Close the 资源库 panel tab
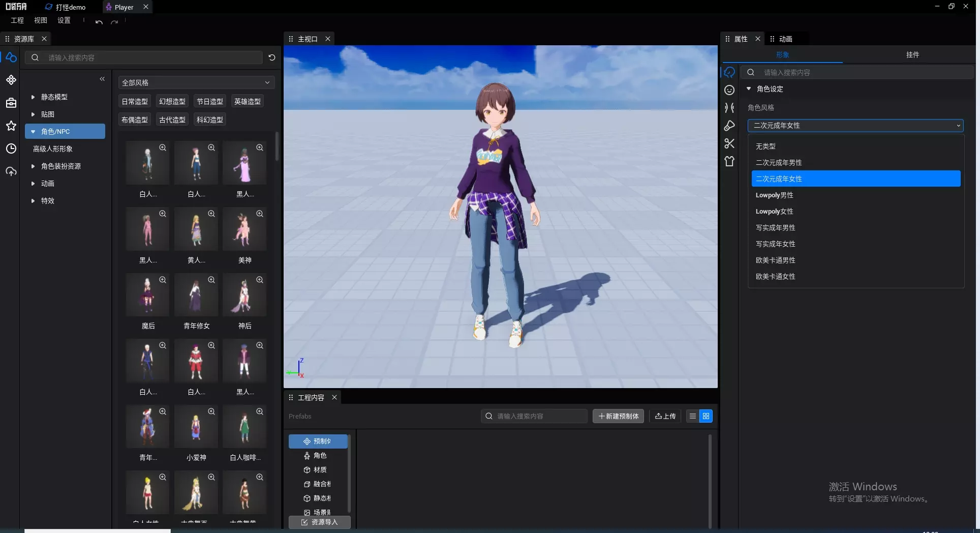Image resolution: width=980 pixels, height=533 pixels. (44, 39)
